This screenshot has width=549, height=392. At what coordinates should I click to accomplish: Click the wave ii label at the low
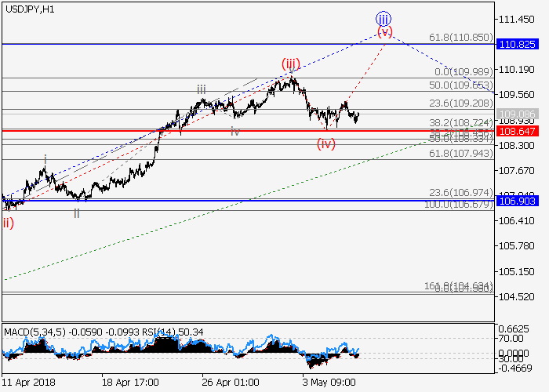pos(76,212)
